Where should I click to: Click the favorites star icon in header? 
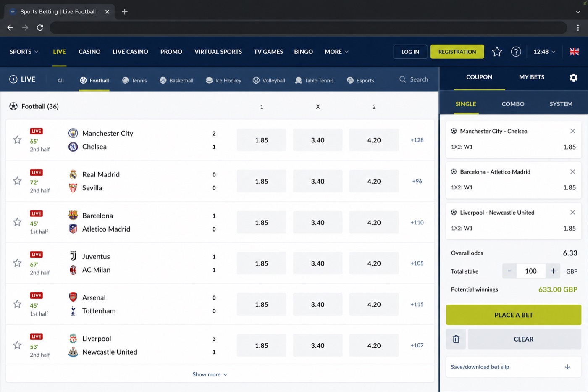pyautogui.click(x=497, y=52)
